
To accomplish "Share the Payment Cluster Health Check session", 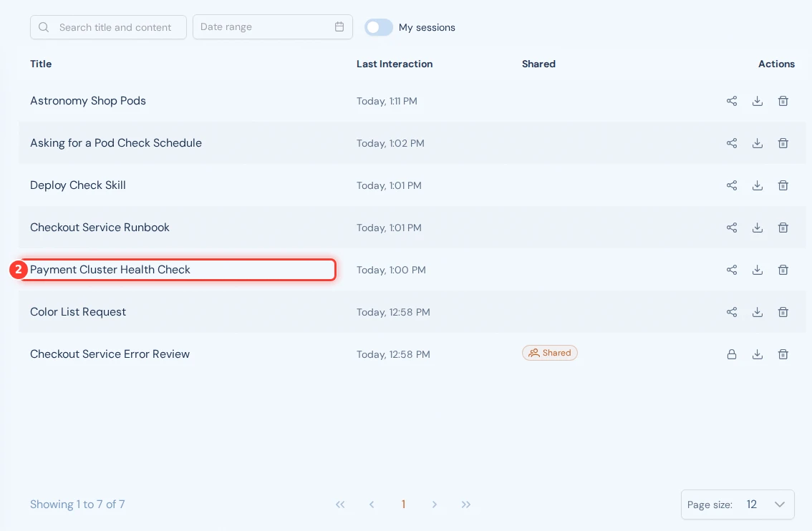I will [731, 270].
